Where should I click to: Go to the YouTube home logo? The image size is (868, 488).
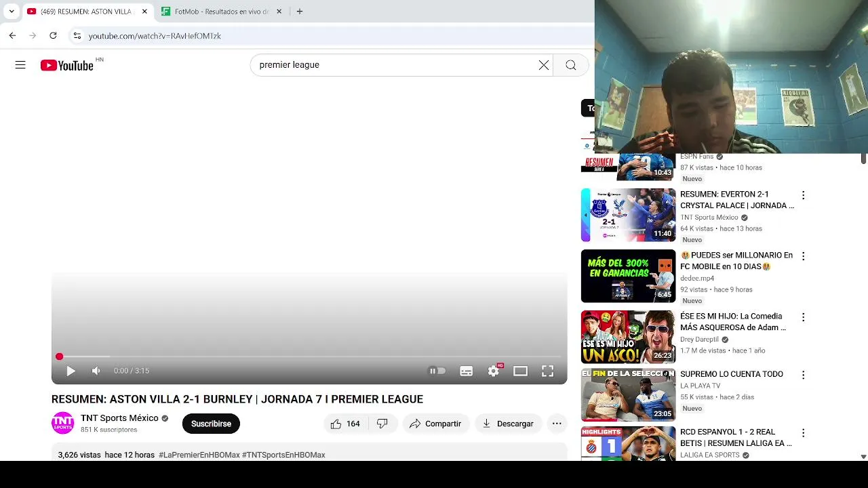coord(66,65)
